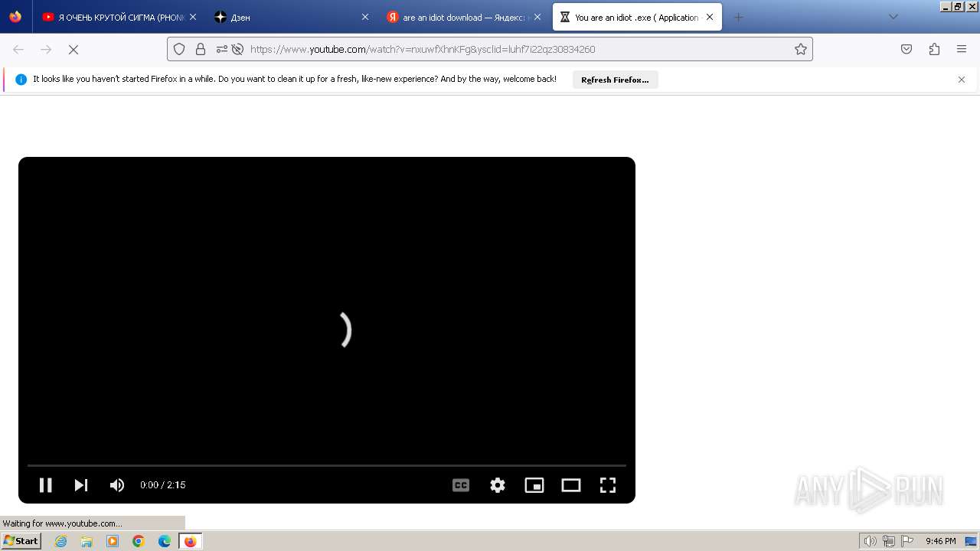Image resolution: width=980 pixels, height=551 pixels.
Task: Enable miniplayer mode
Action: pyautogui.click(x=534, y=485)
